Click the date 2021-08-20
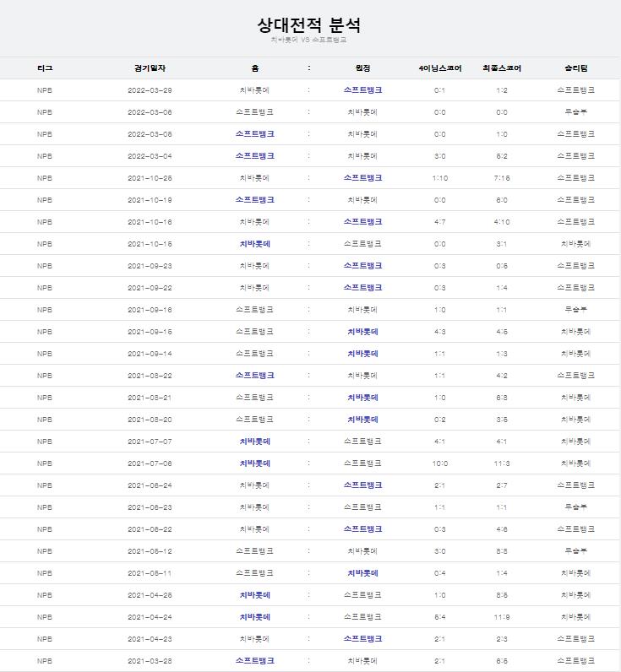The image size is (621, 672). coord(150,420)
